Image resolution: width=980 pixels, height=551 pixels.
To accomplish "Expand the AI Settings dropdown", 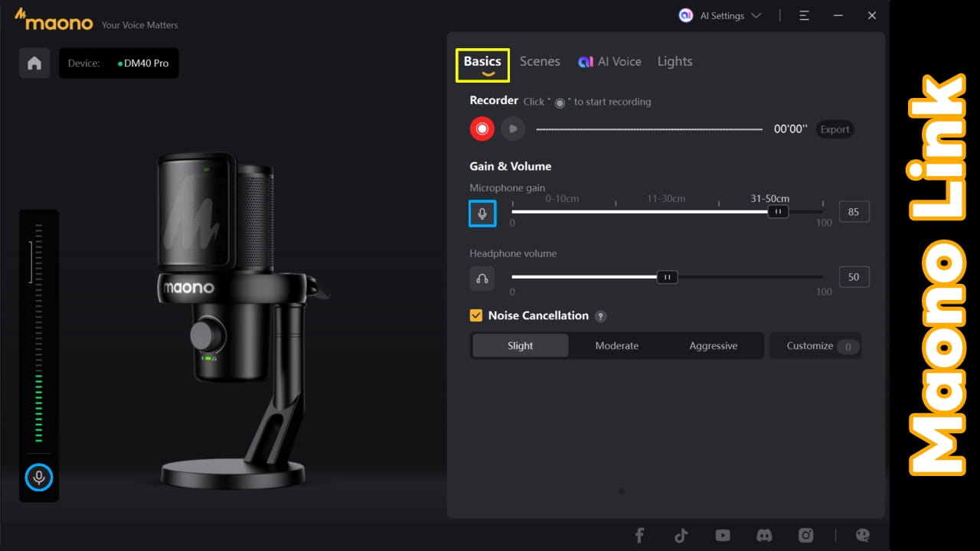I will [756, 15].
